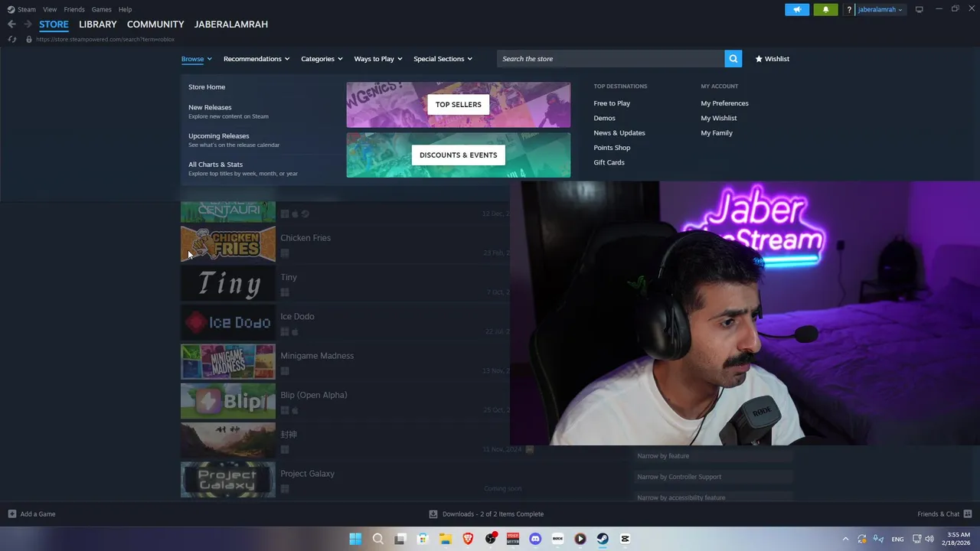Go forward with the right arrow
The height and width of the screenshot is (551, 980).
click(28, 24)
